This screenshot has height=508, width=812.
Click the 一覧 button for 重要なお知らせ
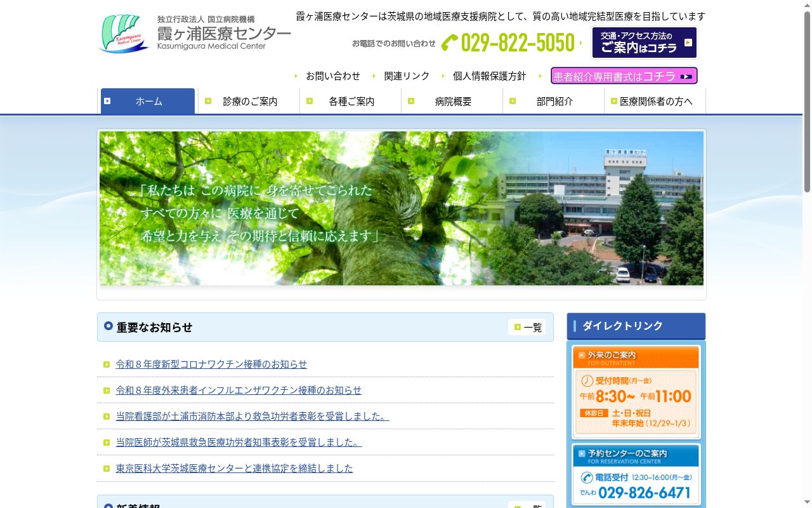click(x=527, y=327)
